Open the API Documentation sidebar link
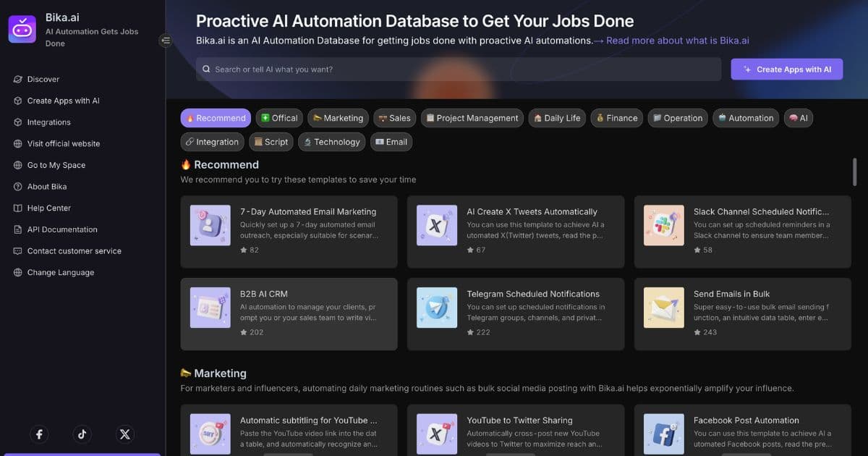Screen dimensions: 868x456 coord(62,229)
